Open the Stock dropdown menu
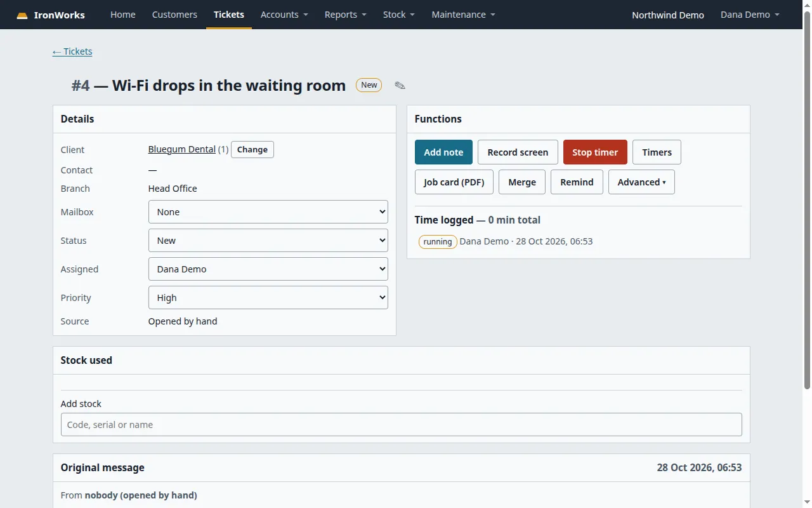Viewport: 812px width, 508px height. point(399,15)
